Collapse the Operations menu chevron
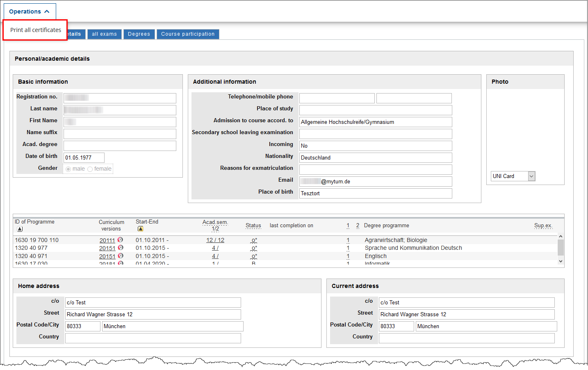The width and height of the screenshot is (588, 370). pos(47,11)
